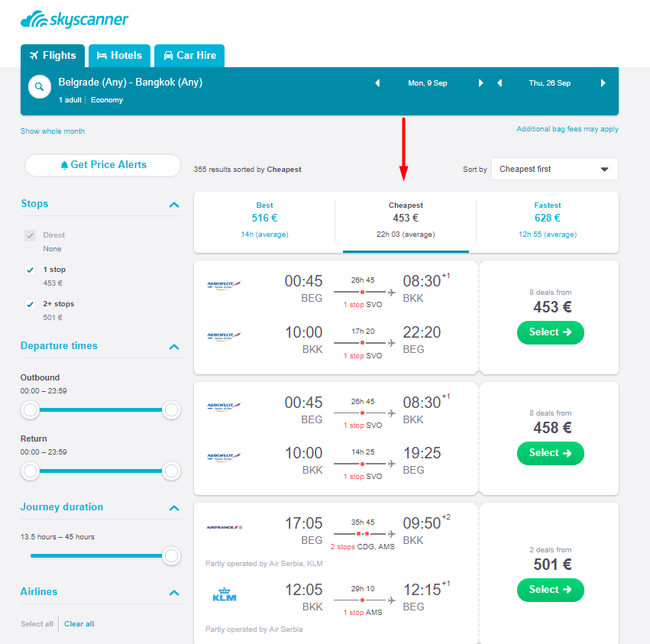The width and height of the screenshot is (650, 644).
Task: Switch to the Hotels tab
Action: click(119, 56)
